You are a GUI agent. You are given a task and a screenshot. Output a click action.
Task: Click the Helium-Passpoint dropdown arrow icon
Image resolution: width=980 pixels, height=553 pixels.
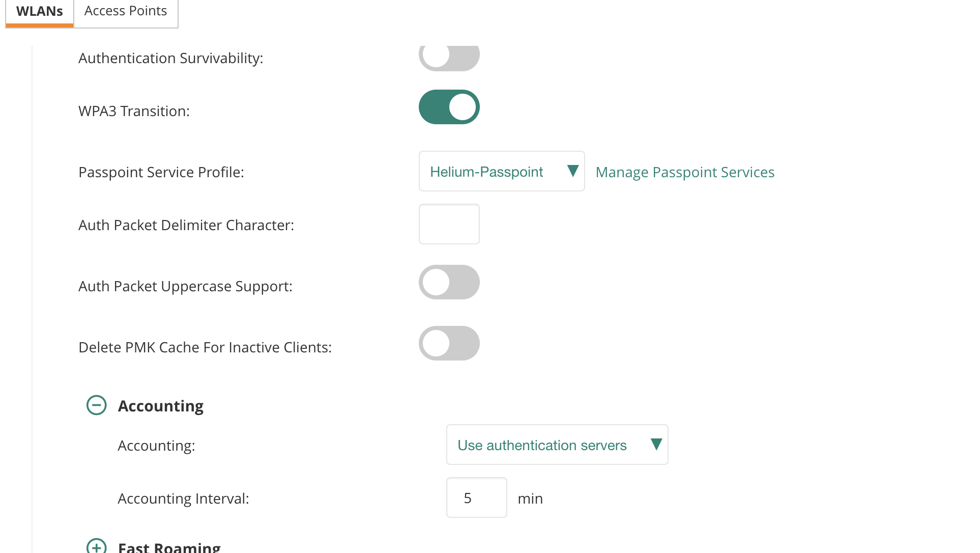pos(572,171)
